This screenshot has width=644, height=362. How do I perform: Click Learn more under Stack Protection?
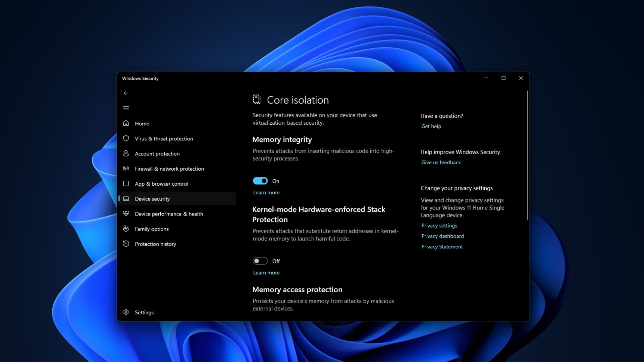click(266, 273)
